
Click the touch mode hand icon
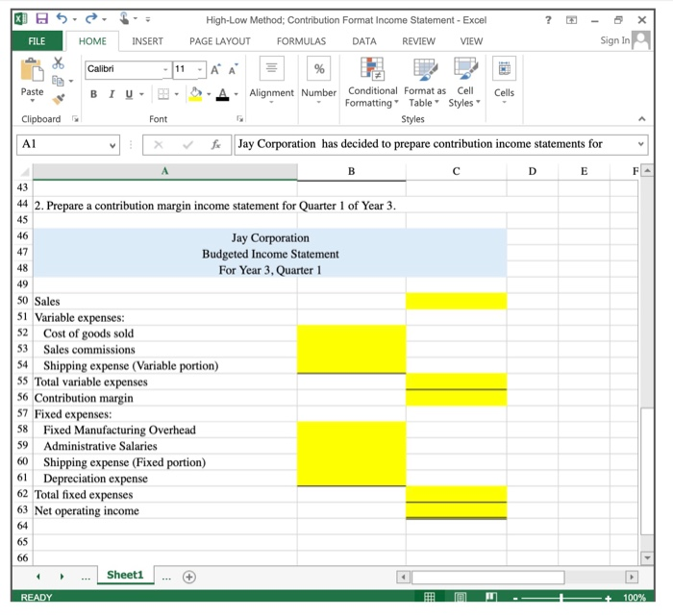point(124,18)
